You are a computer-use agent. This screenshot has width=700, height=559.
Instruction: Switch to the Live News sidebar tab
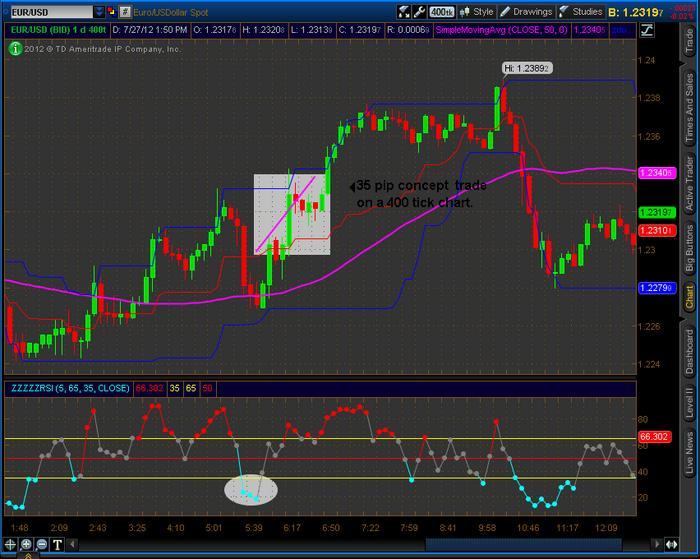(x=690, y=452)
